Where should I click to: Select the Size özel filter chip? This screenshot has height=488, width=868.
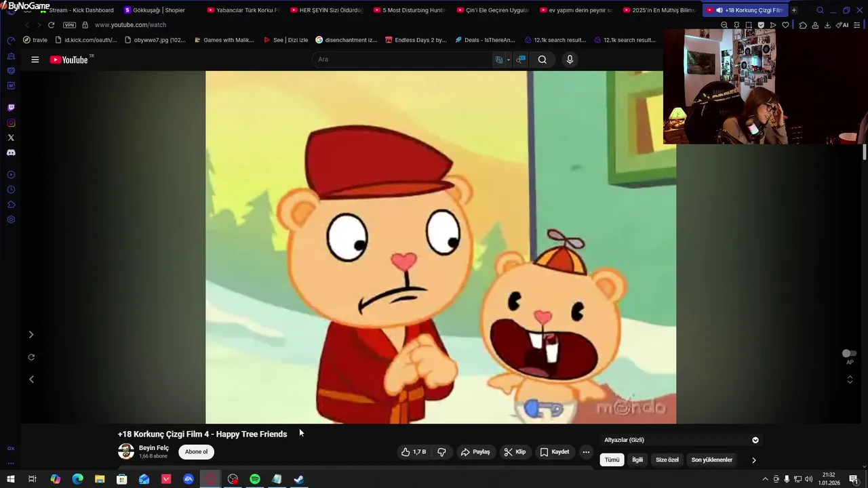[667, 460]
